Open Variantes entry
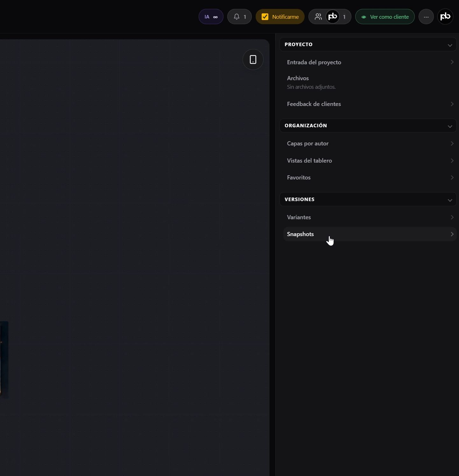 click(x=370, y=217)
